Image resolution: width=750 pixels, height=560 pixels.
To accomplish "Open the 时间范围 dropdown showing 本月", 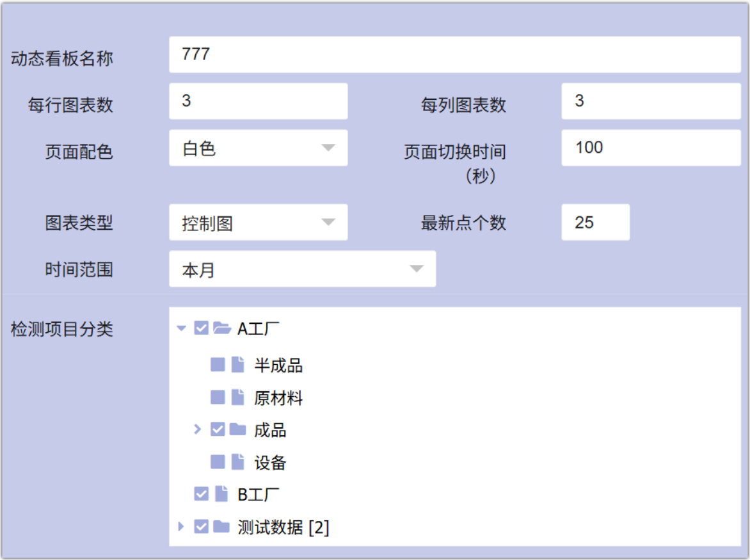I will [302, 269].
